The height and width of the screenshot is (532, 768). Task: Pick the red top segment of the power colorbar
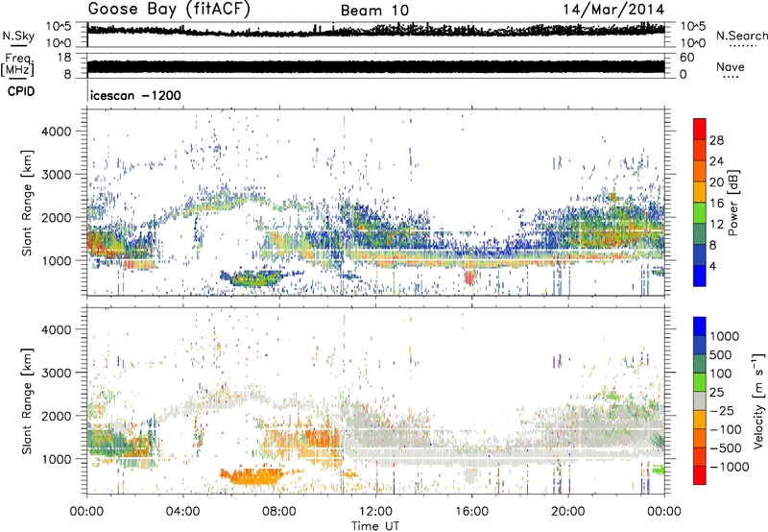coord(700,129)
